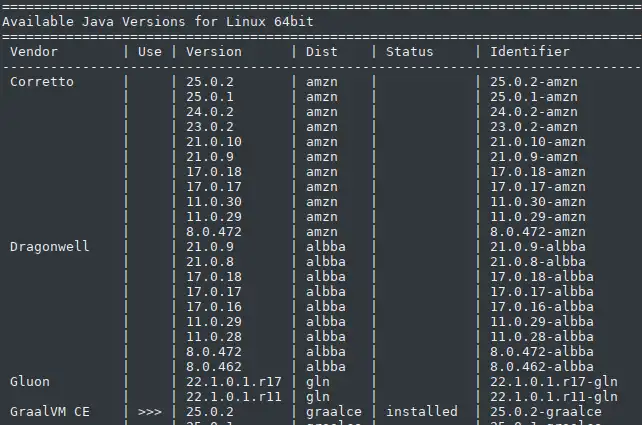The width and height of the screenshot is (642, 425).
Task: Click the Dist column header
Action: (322, 51)
